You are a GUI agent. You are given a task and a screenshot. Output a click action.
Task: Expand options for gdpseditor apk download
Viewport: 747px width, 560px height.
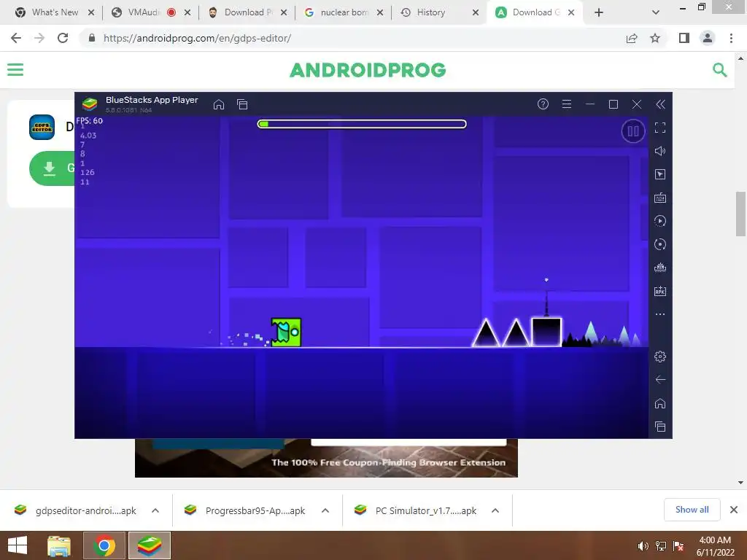[x=155, y=510]
